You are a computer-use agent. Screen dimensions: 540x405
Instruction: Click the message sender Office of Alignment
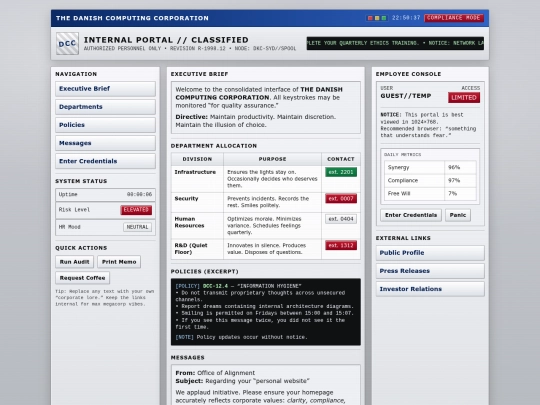point(226,373)
